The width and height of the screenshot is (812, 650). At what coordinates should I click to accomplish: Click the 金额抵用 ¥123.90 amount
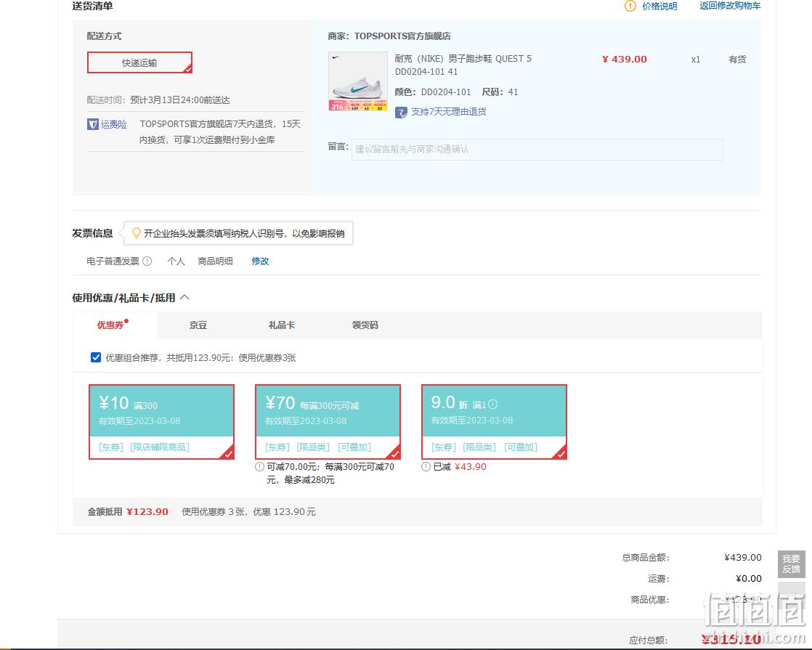click(147, 512)
